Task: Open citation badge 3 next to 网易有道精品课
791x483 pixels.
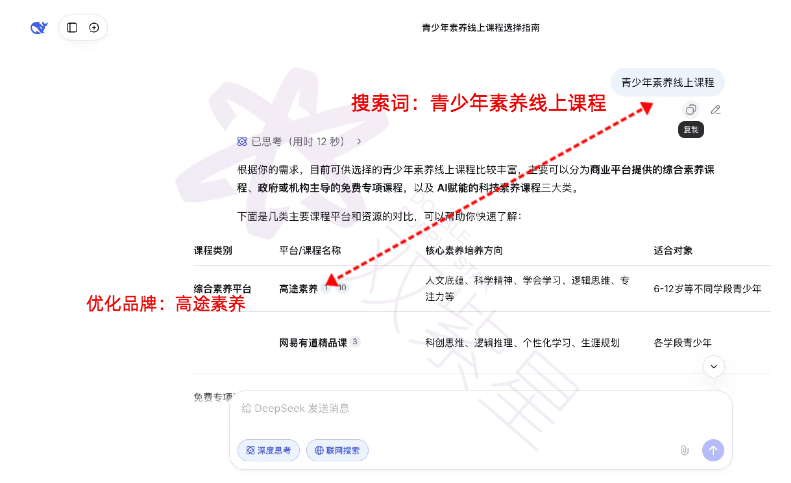Action: click(x=355, y=342)
